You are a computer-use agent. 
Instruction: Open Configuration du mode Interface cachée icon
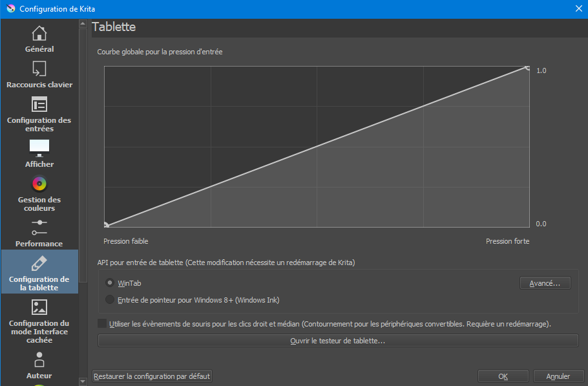coord(39,307)
